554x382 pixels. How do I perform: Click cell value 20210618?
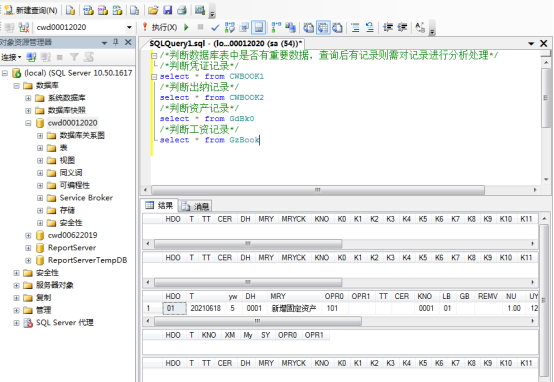tap(205, 308)
